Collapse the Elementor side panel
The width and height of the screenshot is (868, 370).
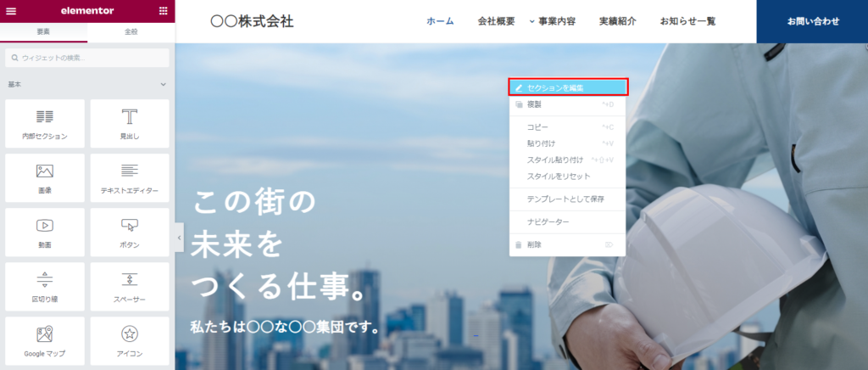(x=179, y=238)
